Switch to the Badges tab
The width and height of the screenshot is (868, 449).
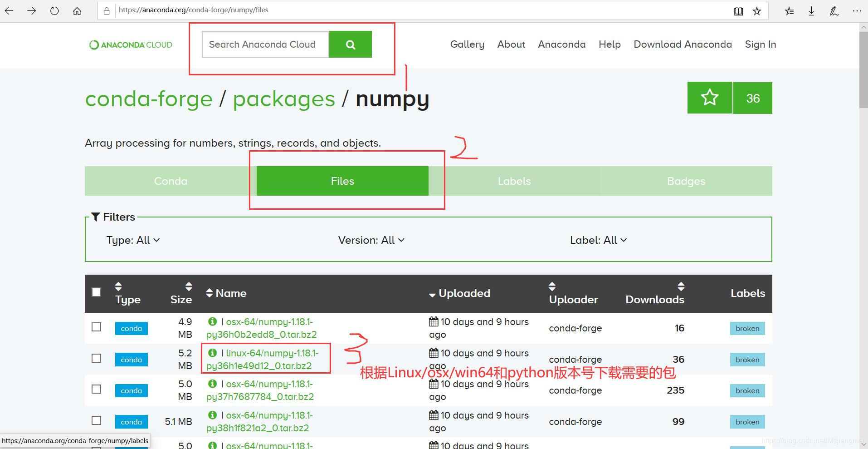click(x=686, y=181)
